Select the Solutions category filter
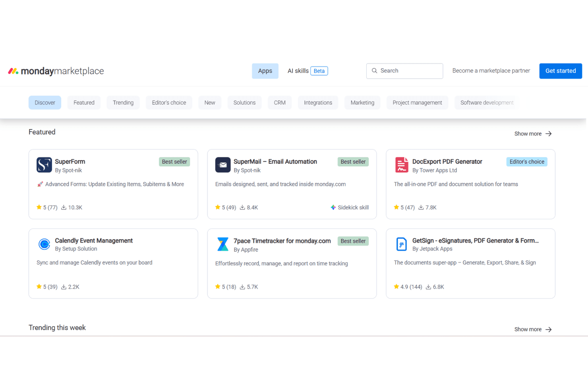 pos(244,102)
